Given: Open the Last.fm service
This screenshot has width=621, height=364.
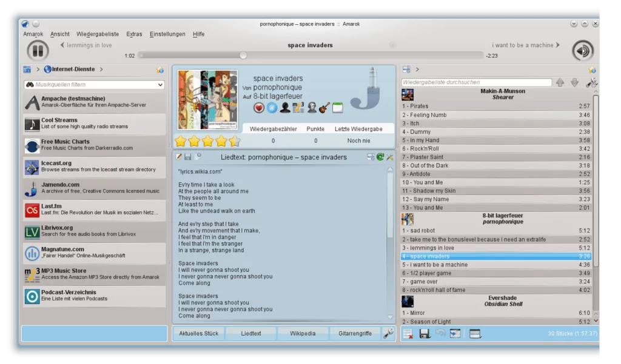Looking at the screenshot, I should (x=94, y=210).
